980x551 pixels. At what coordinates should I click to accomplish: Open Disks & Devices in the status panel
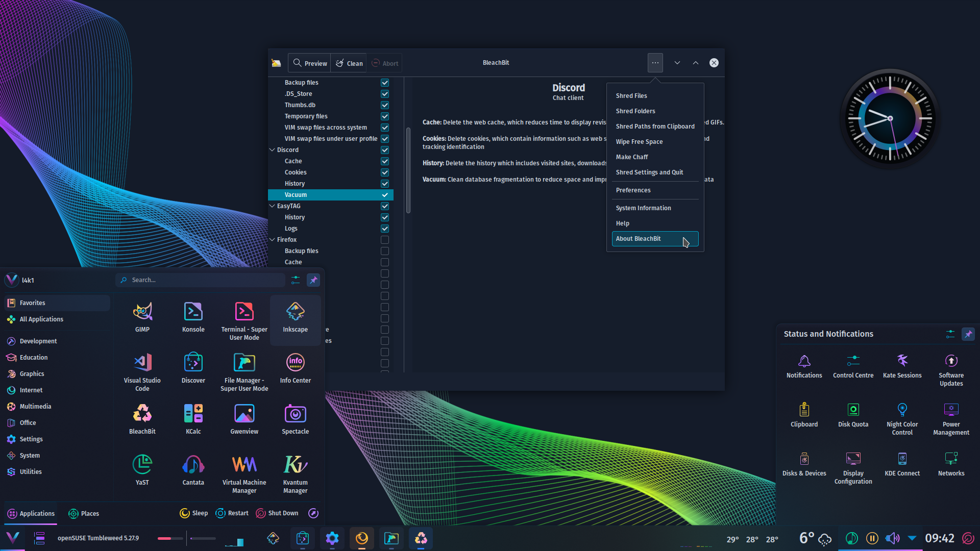tap(804, 464)
